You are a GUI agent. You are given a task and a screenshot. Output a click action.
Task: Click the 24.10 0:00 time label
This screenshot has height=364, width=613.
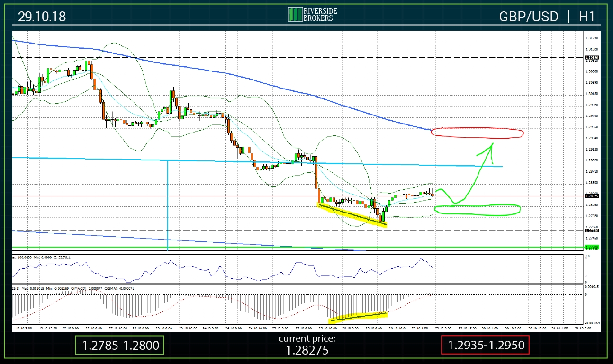(x=210, y=328)
